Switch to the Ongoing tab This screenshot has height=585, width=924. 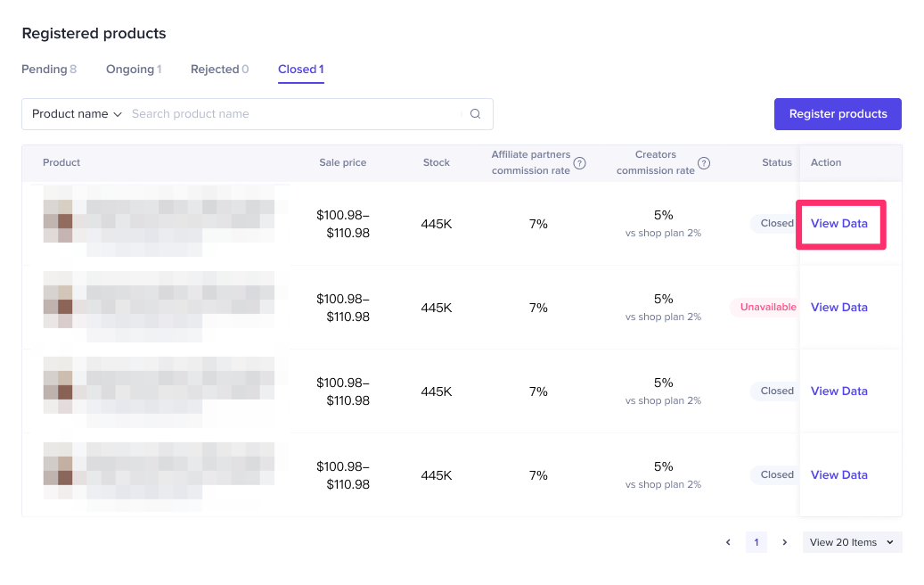click(134, 70)
